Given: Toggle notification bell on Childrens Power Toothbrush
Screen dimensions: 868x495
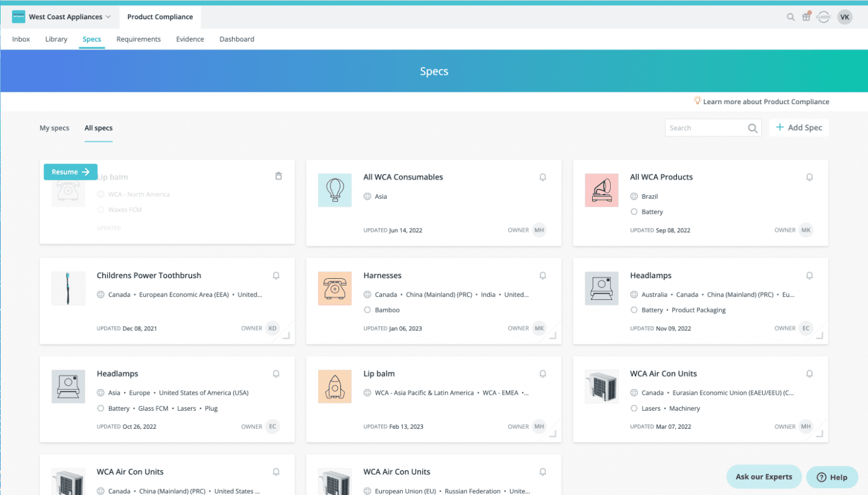Looking at the screenshot, I should pyautogui.click(x=276, y=276).
